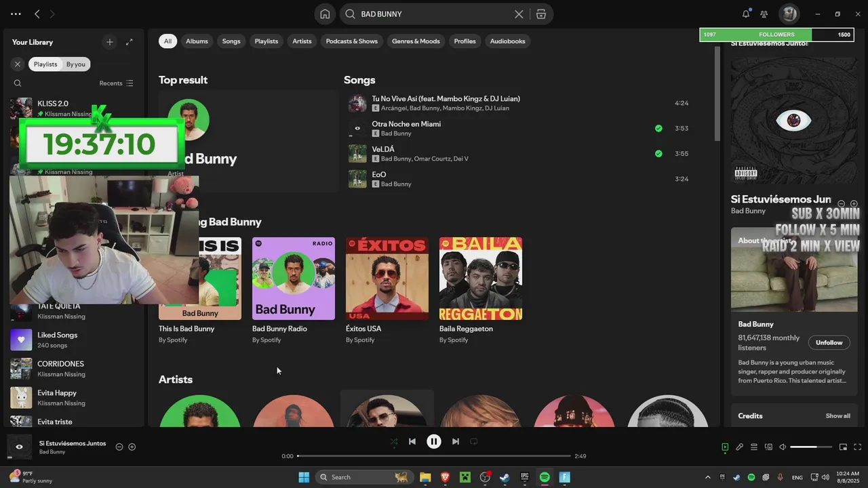Viewport: 868px width, 488px height.
Task: Clear the BAD BUNNY search text
Action: click(519, 14)
